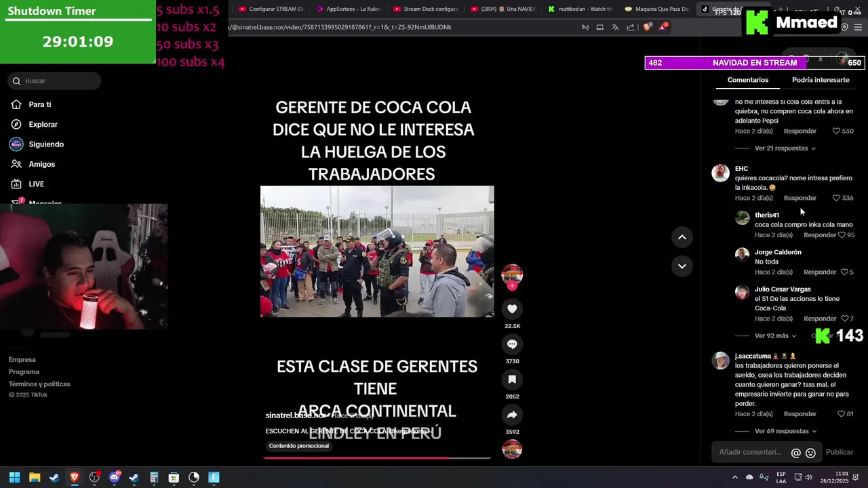This screenshot has height=488, width=868.
Task: Click the Contenido promocional label
Action: (x=298, y=446)
